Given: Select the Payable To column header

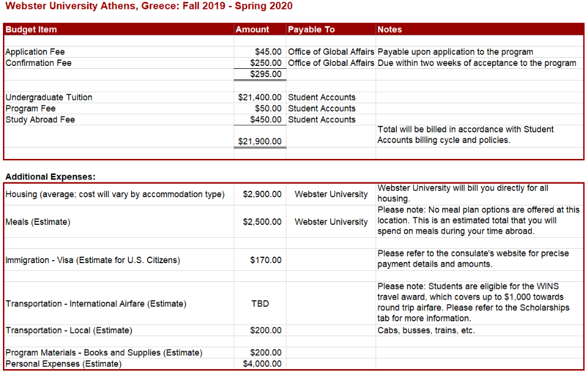Looking at the screenshot, I should [311, 29].
